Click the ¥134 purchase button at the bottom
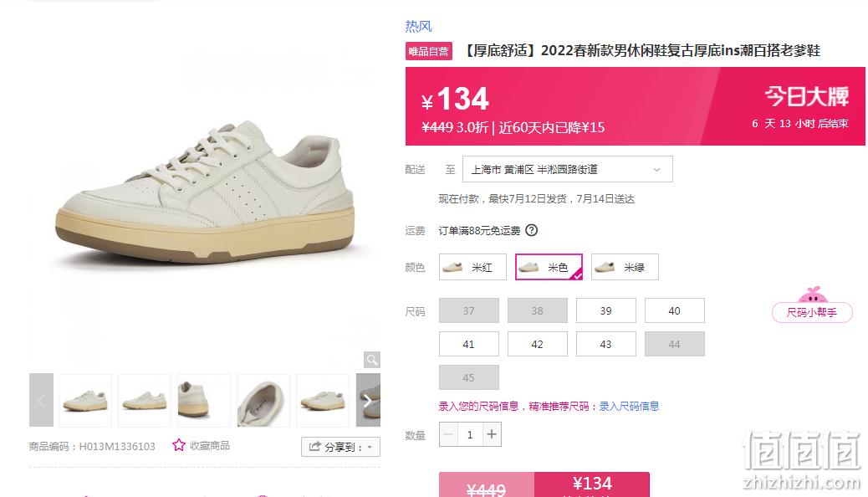 [592, 484]
